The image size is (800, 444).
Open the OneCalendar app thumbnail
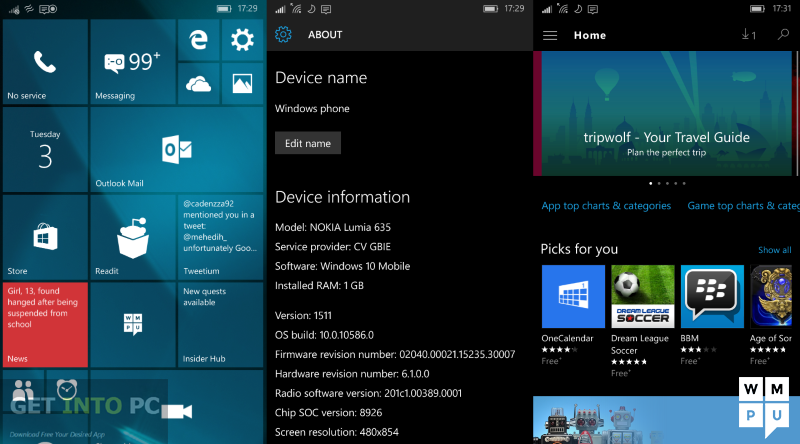click(x=573, y=297)
